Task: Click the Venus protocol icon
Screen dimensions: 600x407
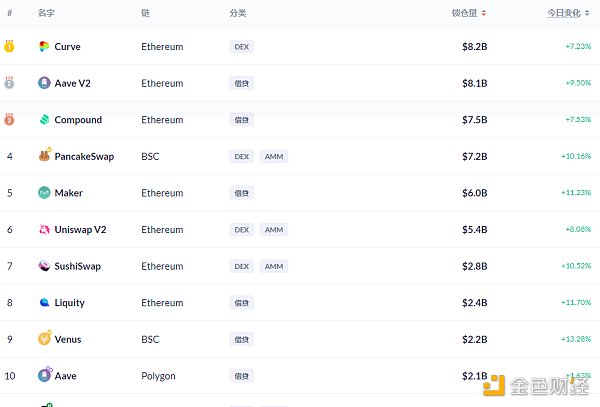Action: [44, 339]
